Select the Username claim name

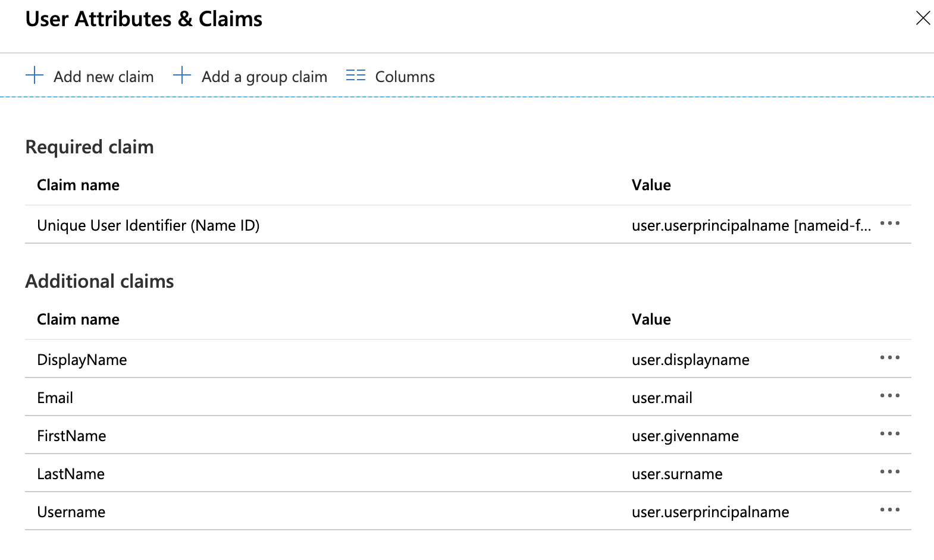pyautogui.click(x=71, y=512)
